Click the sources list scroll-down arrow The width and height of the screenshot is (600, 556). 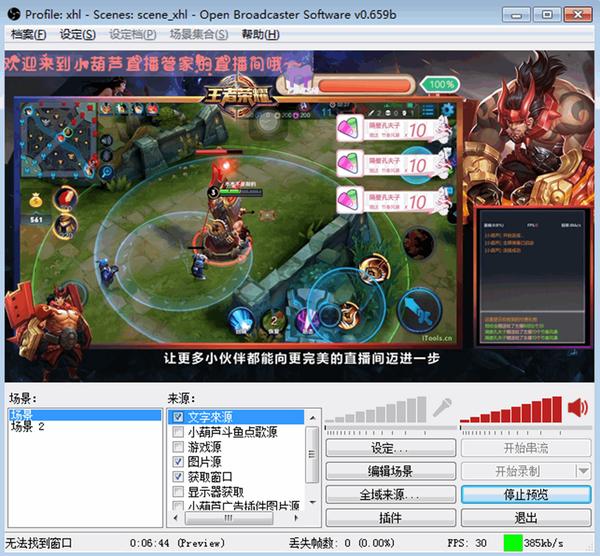pos(313,502)
